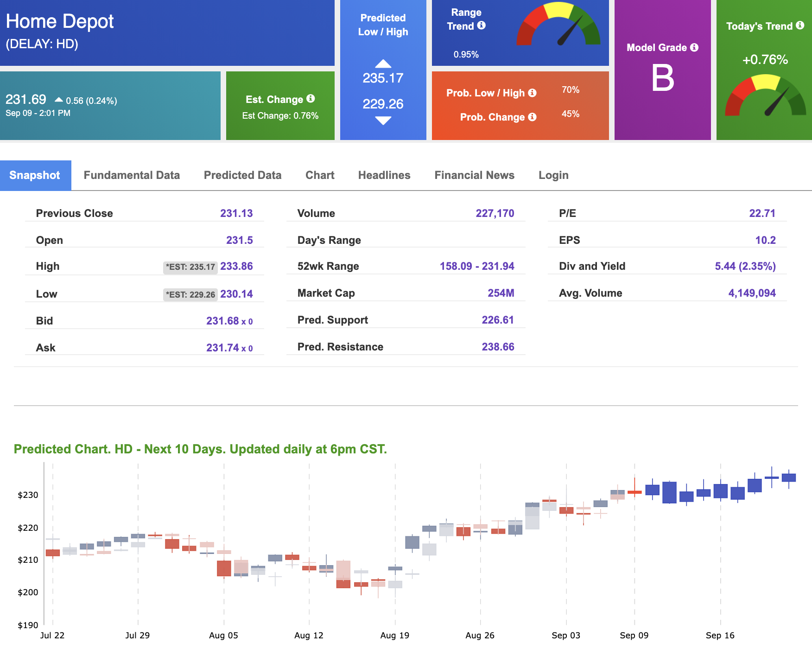
Task: Click the Est. Change info icon
Action: point(311,99)
